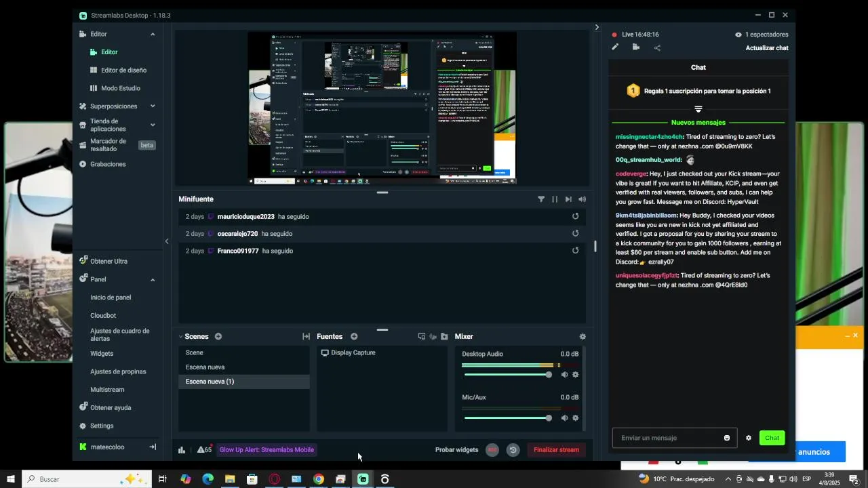This screenshot has height=488, width=868.
Task: Open File Explorer from taskbar
Action: (230, 479)
